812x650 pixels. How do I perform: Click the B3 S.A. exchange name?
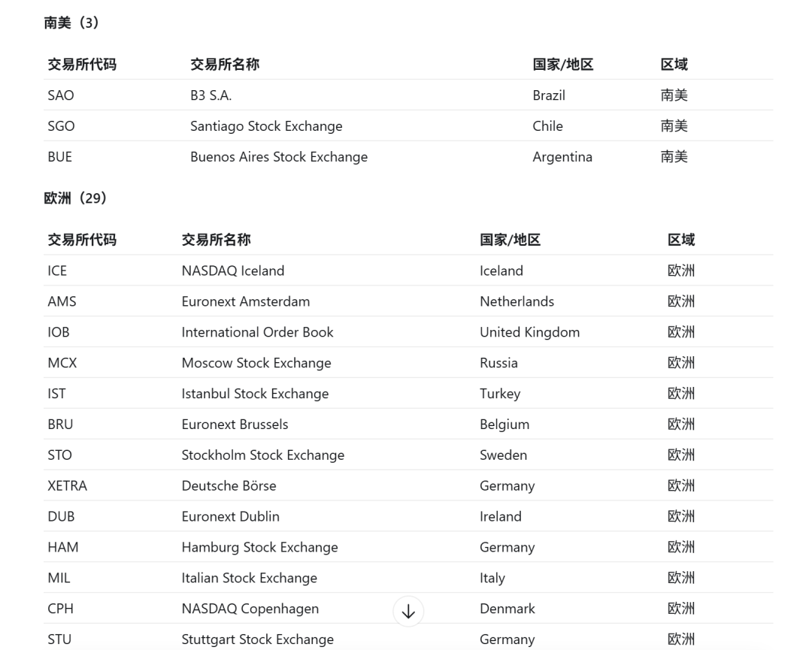point(211,95)
